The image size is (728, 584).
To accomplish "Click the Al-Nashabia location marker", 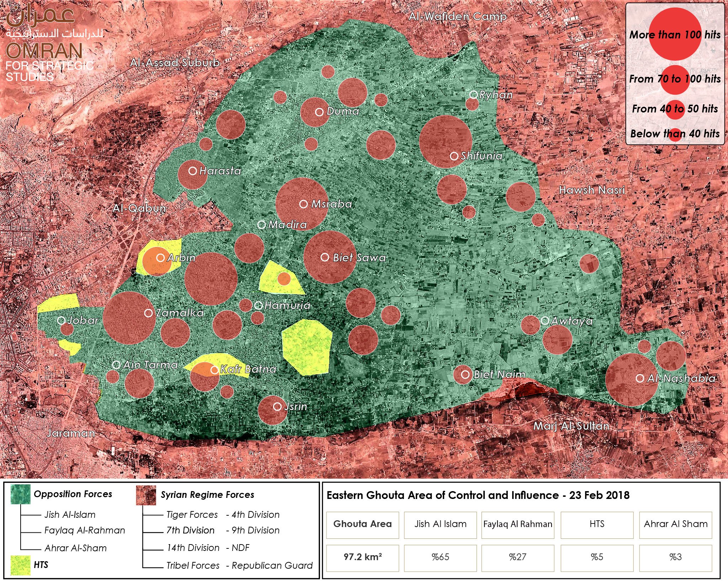I will pyautogui.click(x=640, y=378).
